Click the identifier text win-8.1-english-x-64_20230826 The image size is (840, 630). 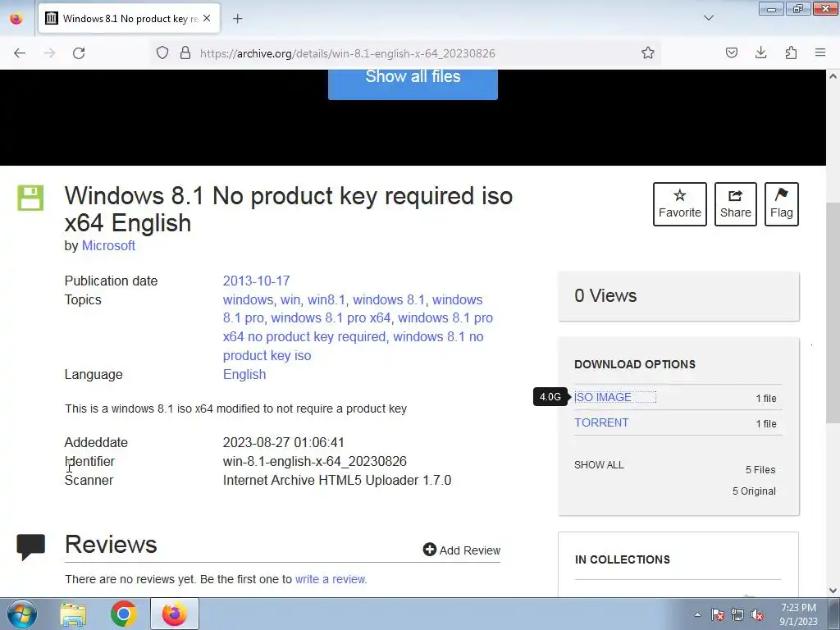(314, 461)
